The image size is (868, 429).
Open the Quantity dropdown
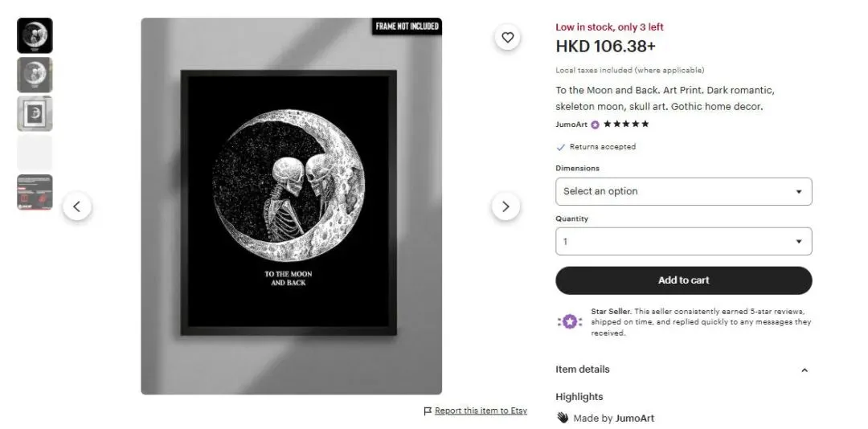[x=684, y=241]
